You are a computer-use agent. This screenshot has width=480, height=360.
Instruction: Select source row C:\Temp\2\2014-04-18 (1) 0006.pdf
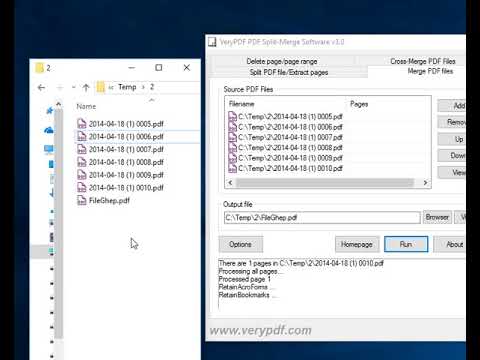tap(285, 127)
